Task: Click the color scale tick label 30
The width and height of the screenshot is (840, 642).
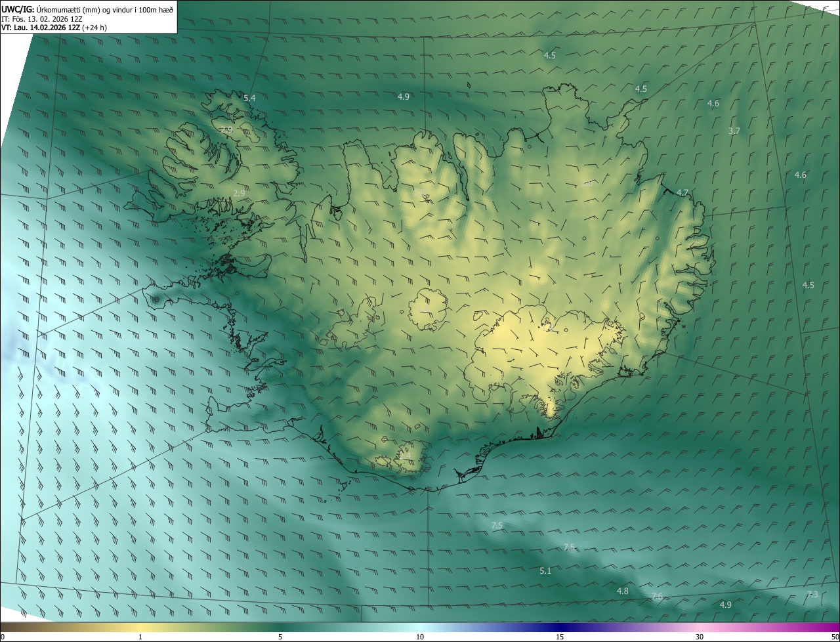Action: pos(700,637)
